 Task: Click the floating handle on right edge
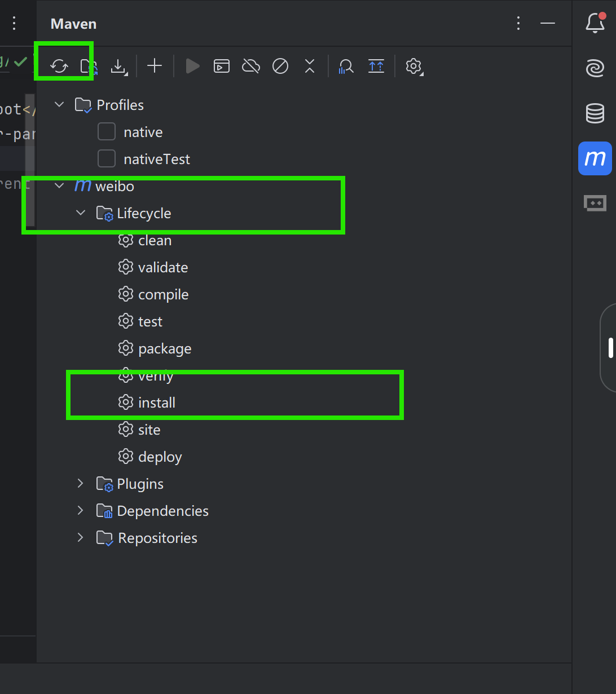click(610, 348)
